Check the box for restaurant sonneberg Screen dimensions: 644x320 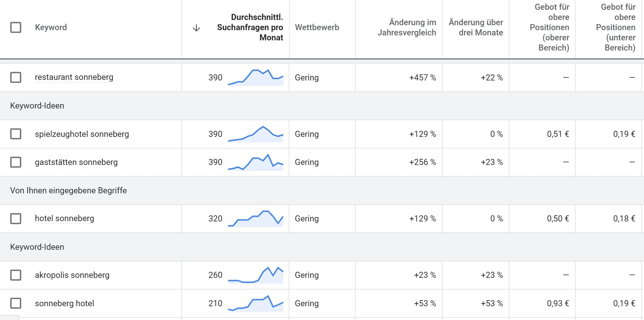click(x=16, y=77)
